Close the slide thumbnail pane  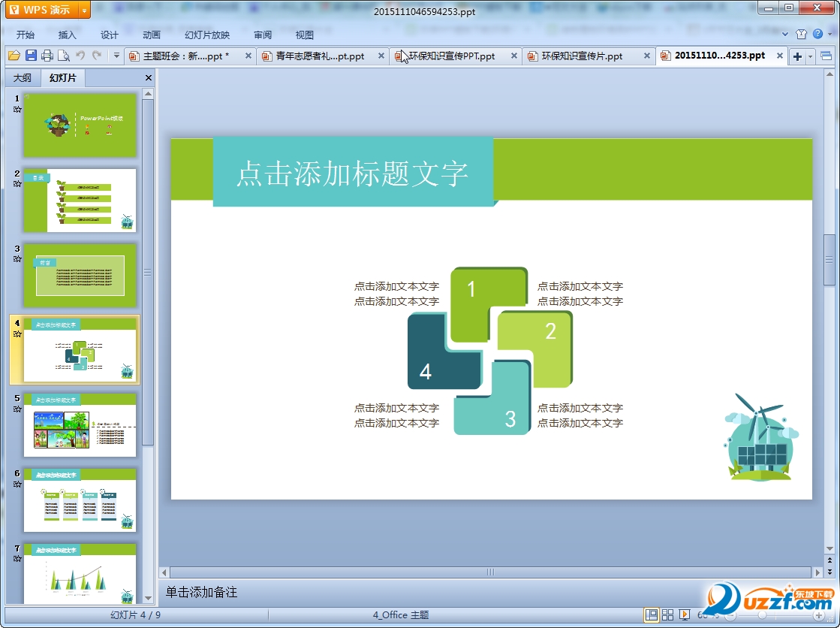(149, 78)
